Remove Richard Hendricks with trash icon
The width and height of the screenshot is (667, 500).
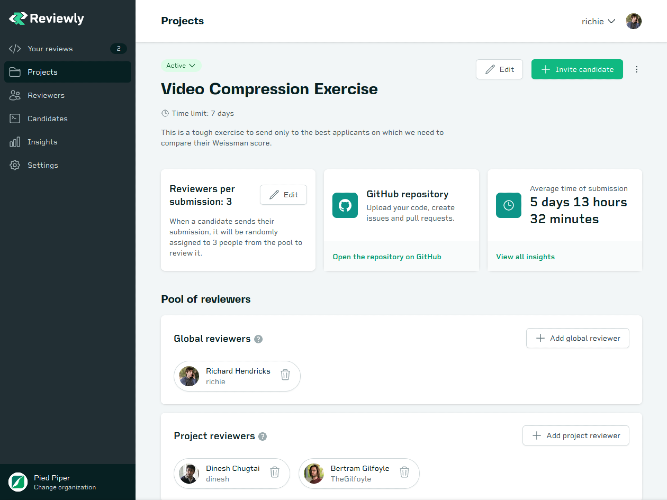[285, 374]
